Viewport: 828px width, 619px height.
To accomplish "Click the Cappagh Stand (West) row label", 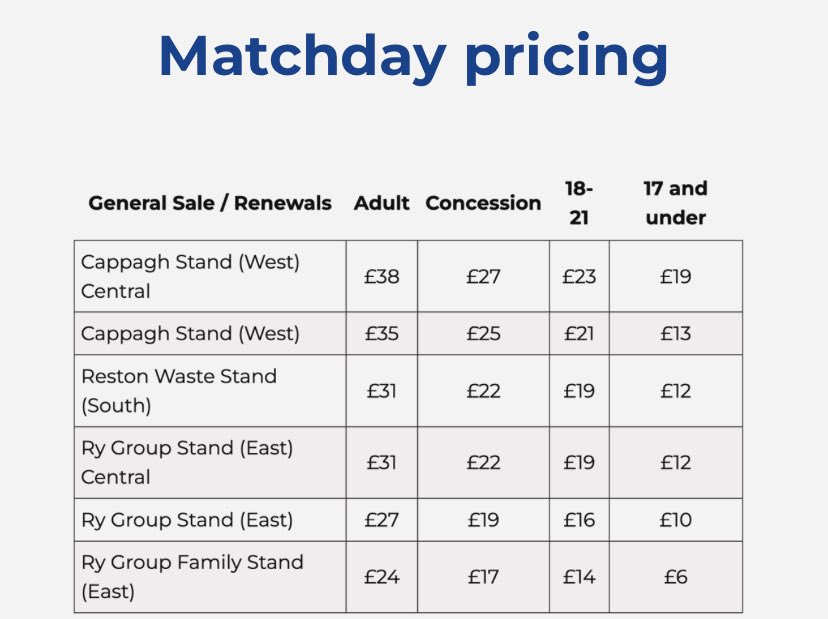I will [190, 333].
